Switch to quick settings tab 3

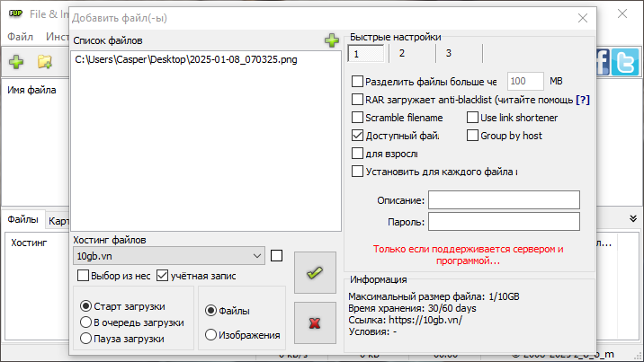[x=459, y=53]
